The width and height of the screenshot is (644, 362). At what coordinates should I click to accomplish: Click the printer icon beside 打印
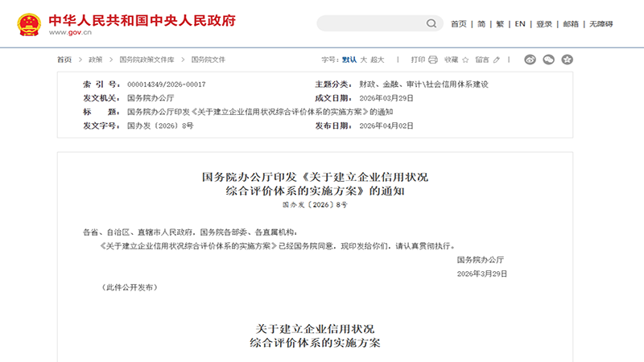[433, 60]
